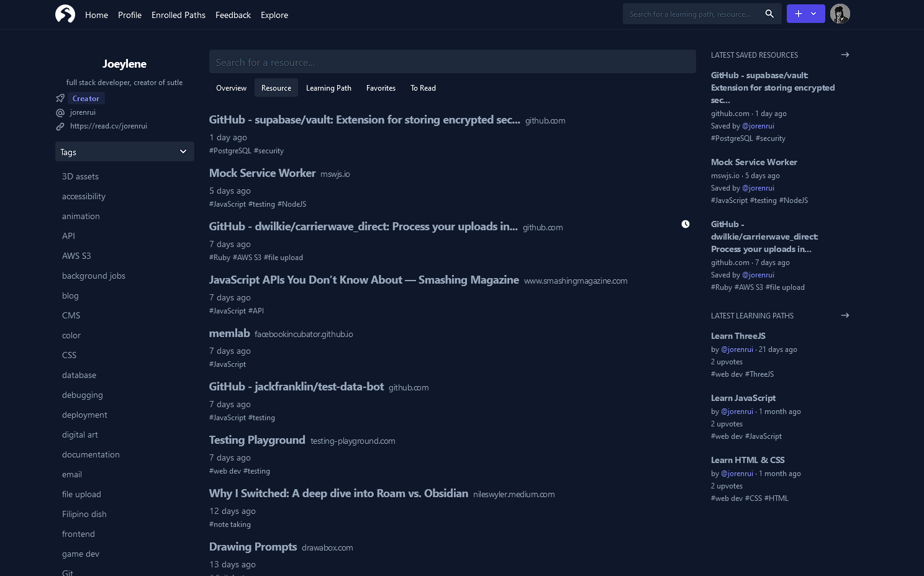Open the dropdown next to the + button
Screen dimensions: 924x576
(x=813, y=13)
